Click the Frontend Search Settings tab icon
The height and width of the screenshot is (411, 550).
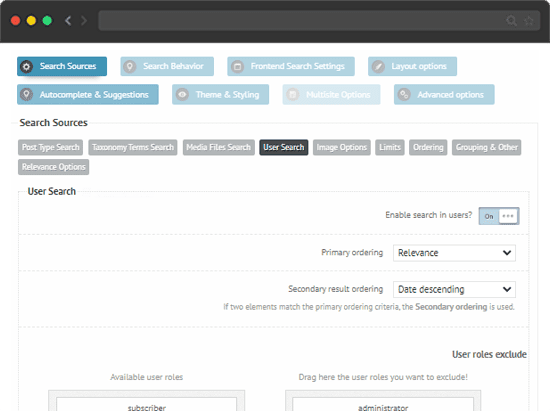point(237,66)
